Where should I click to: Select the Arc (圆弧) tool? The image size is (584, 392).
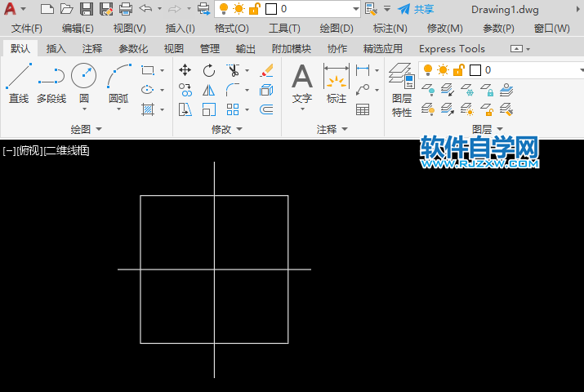[118, 82]
